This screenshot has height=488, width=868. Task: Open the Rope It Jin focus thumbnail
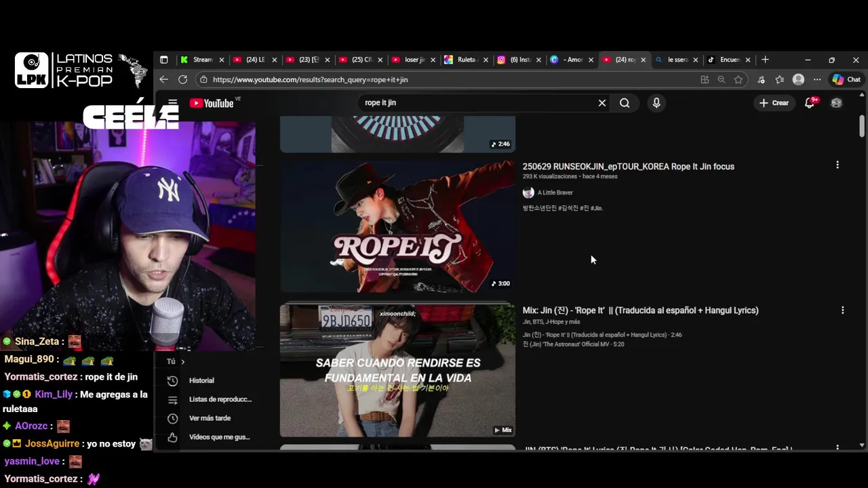click(x=397, y=226)
